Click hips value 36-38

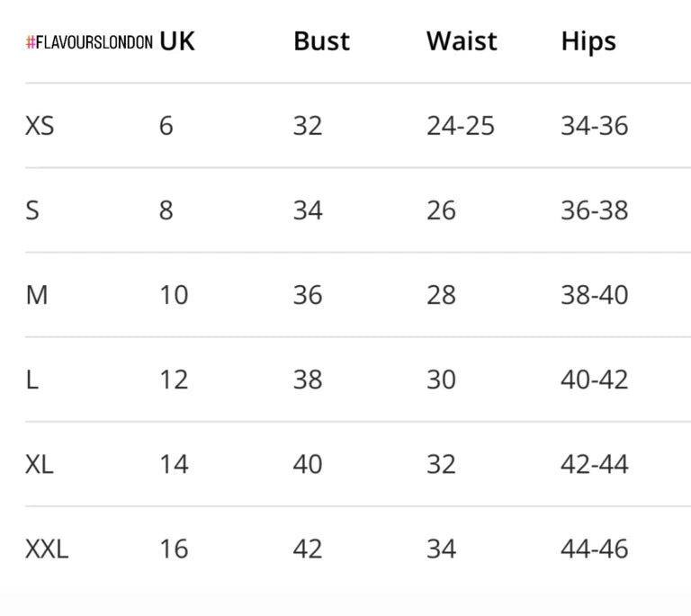595,210
